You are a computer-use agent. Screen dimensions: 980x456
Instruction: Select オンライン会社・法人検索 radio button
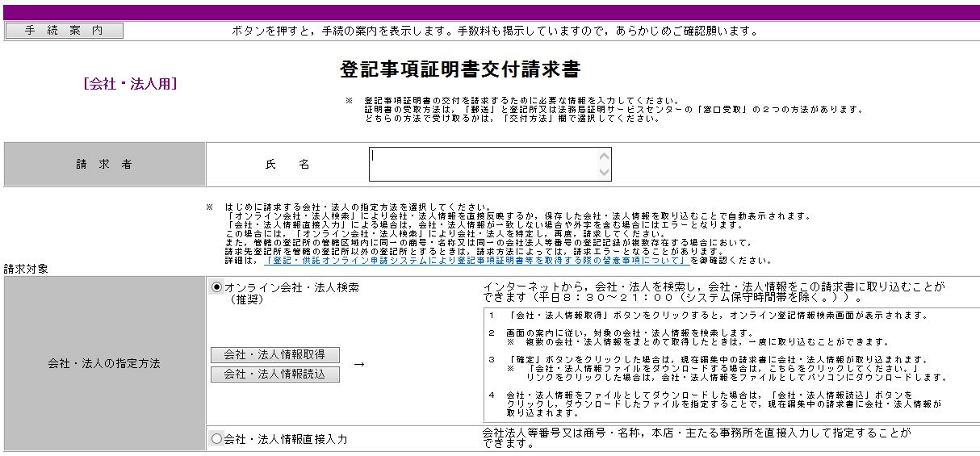point(216,288)
